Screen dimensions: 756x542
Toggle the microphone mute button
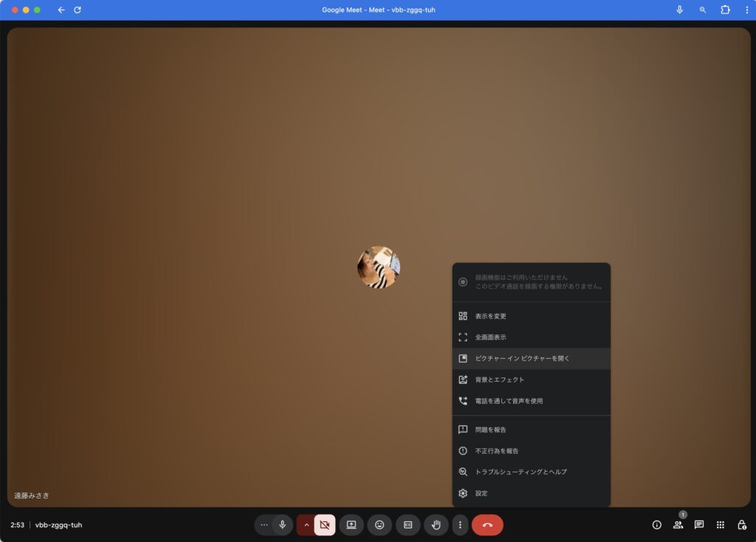282,525
